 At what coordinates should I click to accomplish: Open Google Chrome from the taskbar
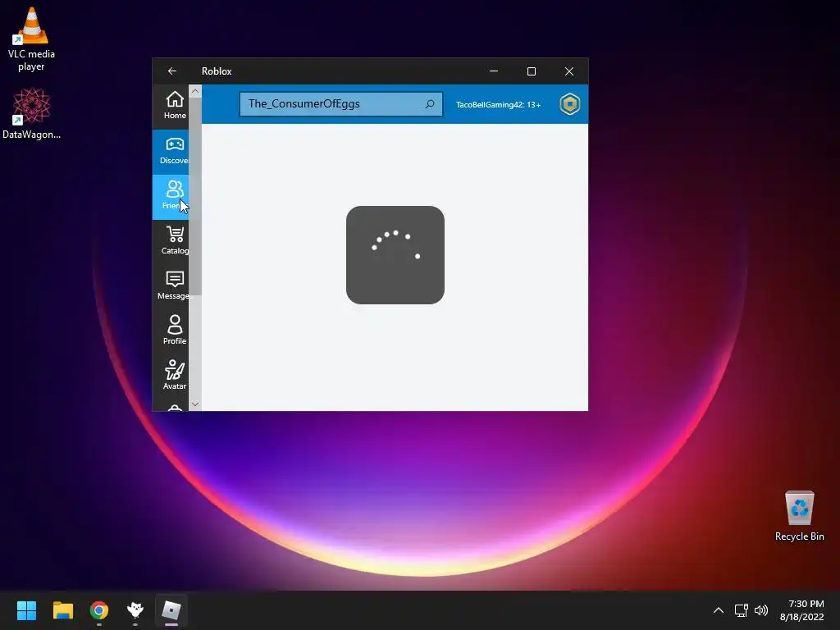click(99, 610)
